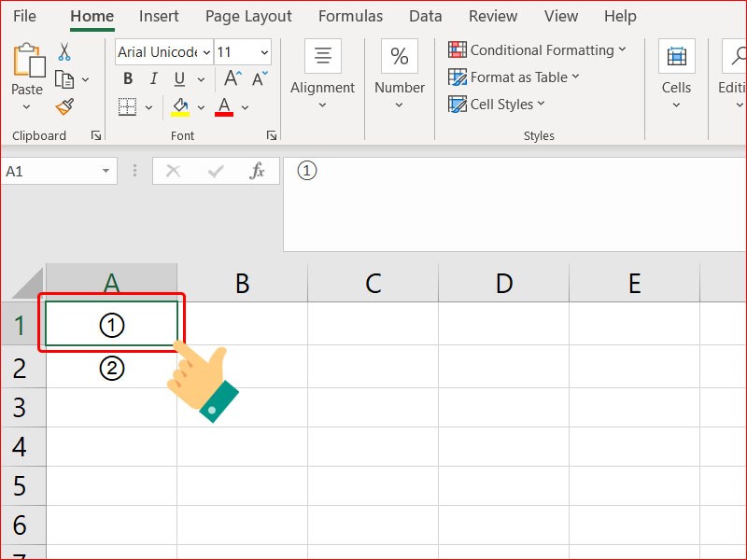
Task: Click the Increase Font Size icon
Action: (x=233, y=78)
